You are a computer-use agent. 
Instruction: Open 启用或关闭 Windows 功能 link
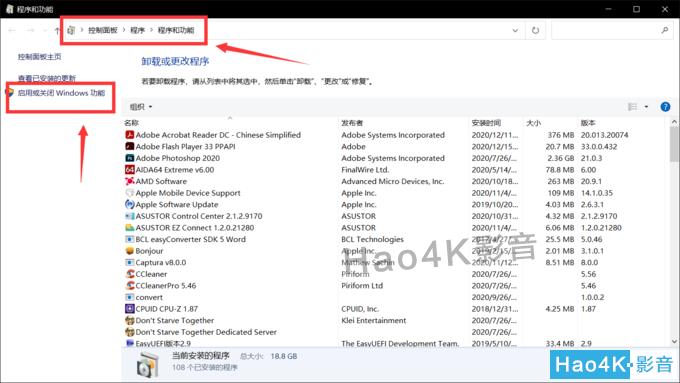[61, 93]
